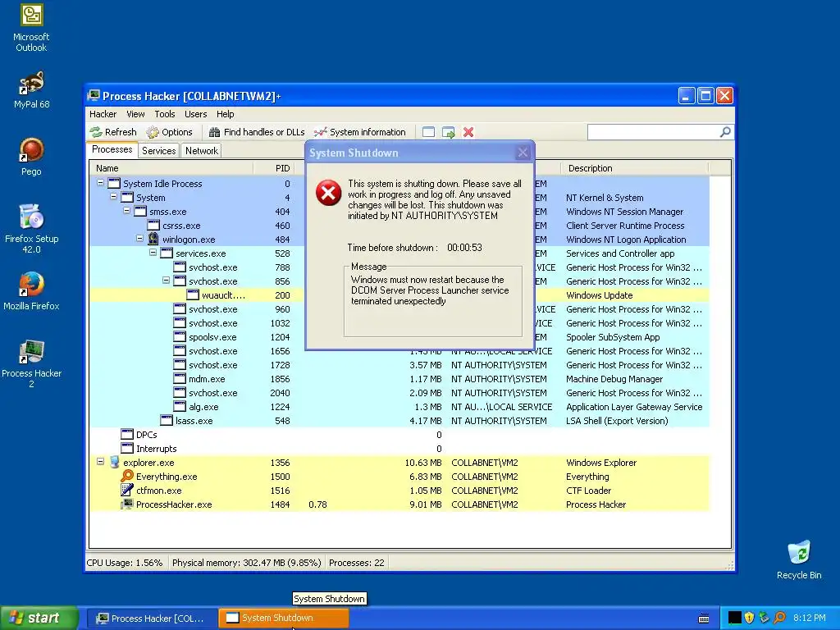The width and height of the screenshot is (840, 630).
Task: Collapse svchost.exe PID 856 node
Action: (166, 281)
